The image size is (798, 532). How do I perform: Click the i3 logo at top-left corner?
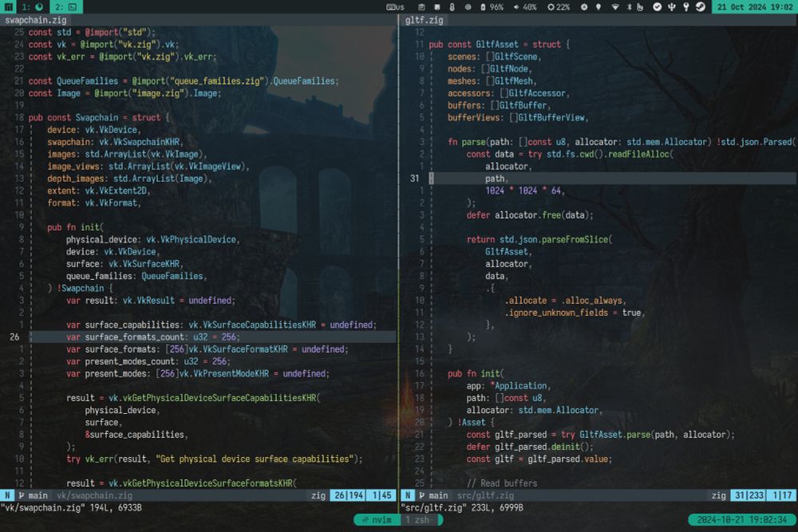coord(8,6)
